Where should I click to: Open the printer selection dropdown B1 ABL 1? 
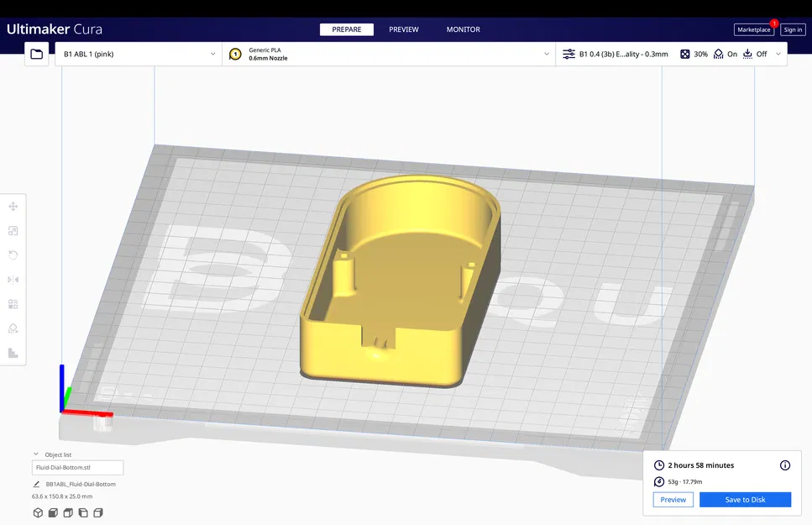coord(139,54)
